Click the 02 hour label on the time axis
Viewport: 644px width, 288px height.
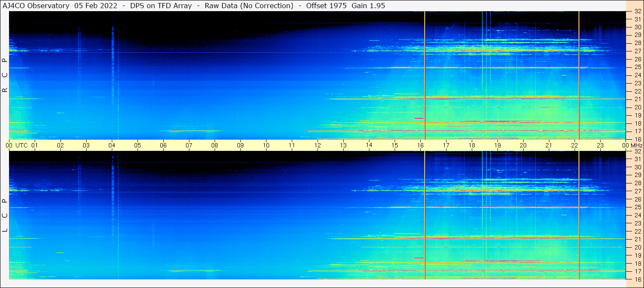[x=60, y=145]
